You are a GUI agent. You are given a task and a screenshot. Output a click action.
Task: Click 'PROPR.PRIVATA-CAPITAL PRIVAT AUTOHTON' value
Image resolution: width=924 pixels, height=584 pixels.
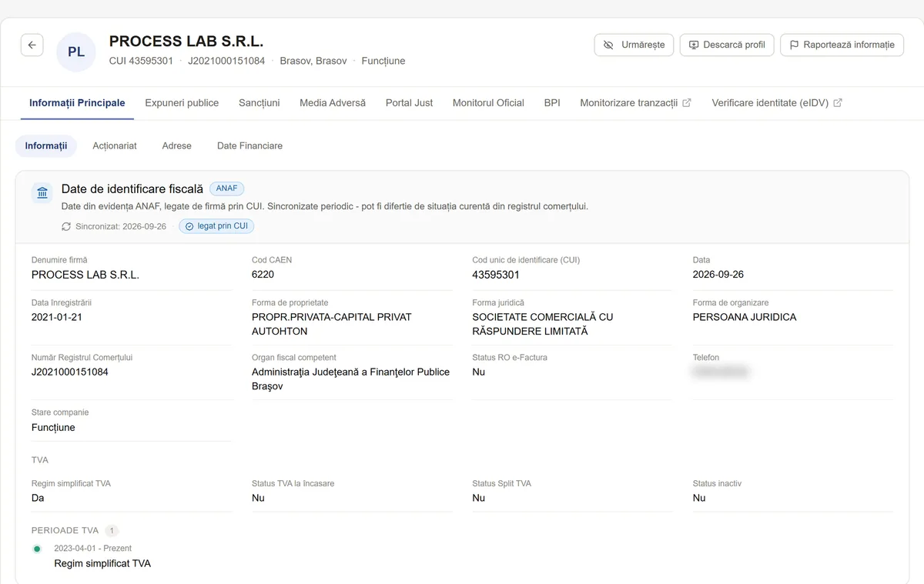pyautogui.click(x=332, y=324)
